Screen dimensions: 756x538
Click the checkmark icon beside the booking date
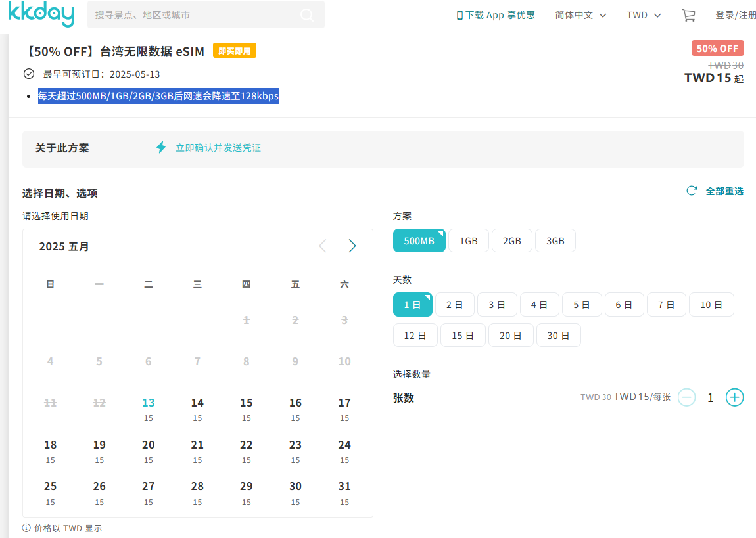tap(27, 74)
